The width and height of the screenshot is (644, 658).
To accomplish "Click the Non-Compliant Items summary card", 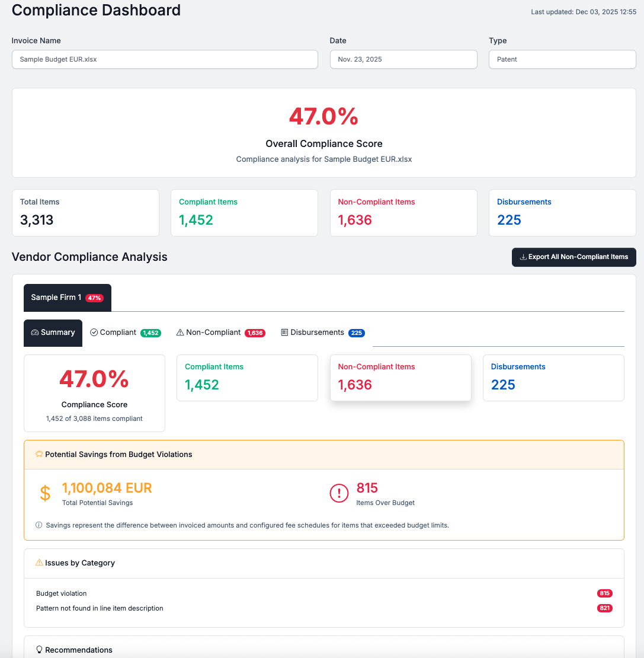I will click(401, 378).
